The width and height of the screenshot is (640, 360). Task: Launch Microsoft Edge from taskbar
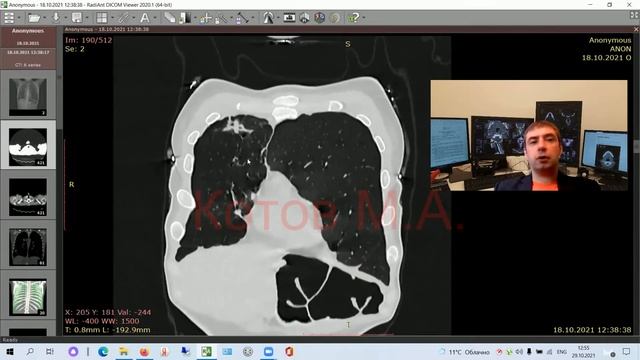tap(103, 351)
